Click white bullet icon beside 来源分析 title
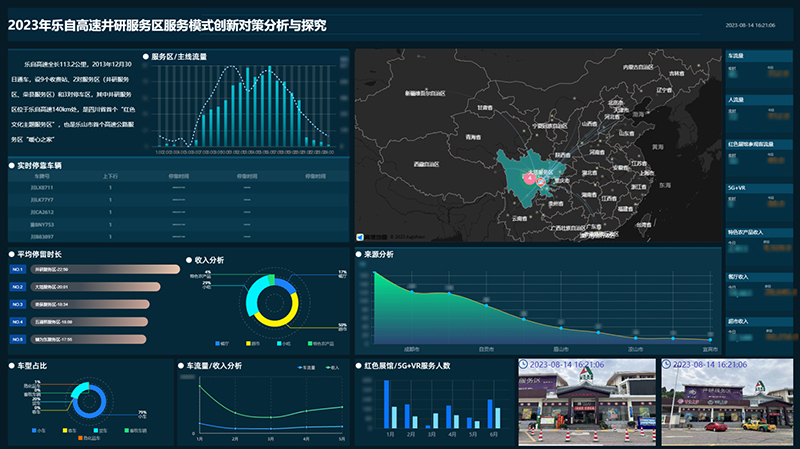This screenshot has width=800, height=449. pos(359,254)
